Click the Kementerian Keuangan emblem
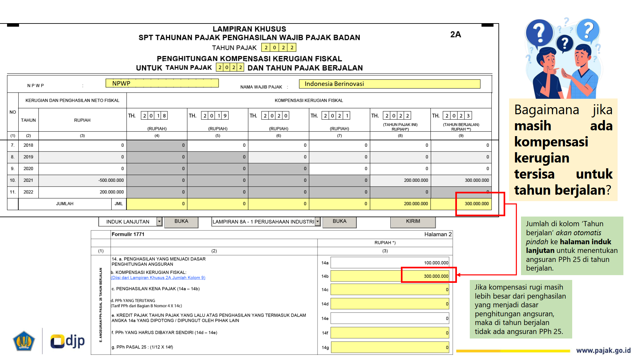Screen dimensions: 644x362 click(24, 341)
